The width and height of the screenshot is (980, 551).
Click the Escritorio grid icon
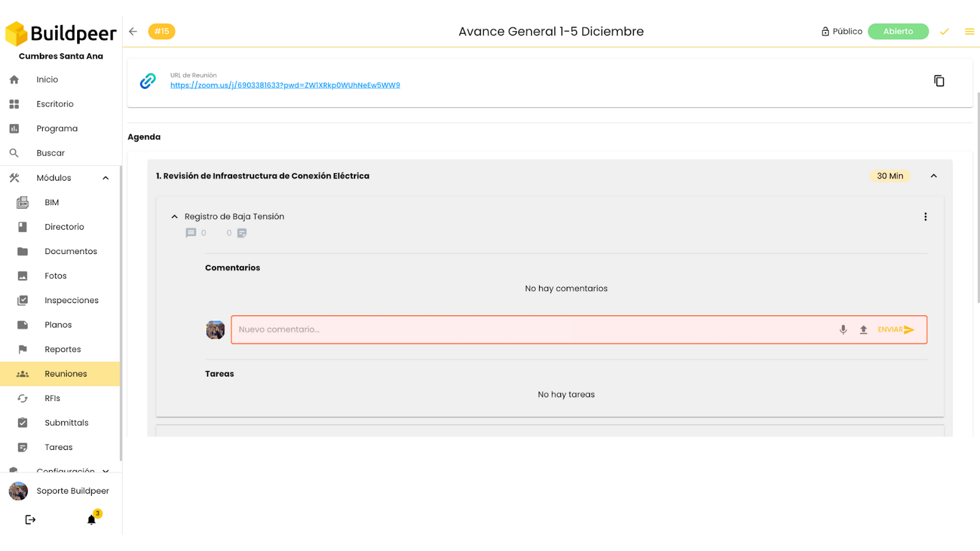click(14, 104)
